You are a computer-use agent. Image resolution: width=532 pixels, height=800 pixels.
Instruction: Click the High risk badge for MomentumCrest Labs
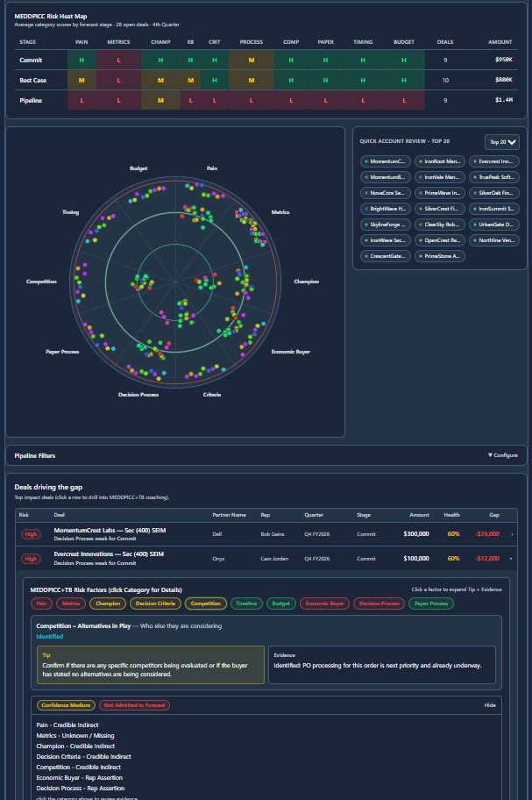[30, 533]
